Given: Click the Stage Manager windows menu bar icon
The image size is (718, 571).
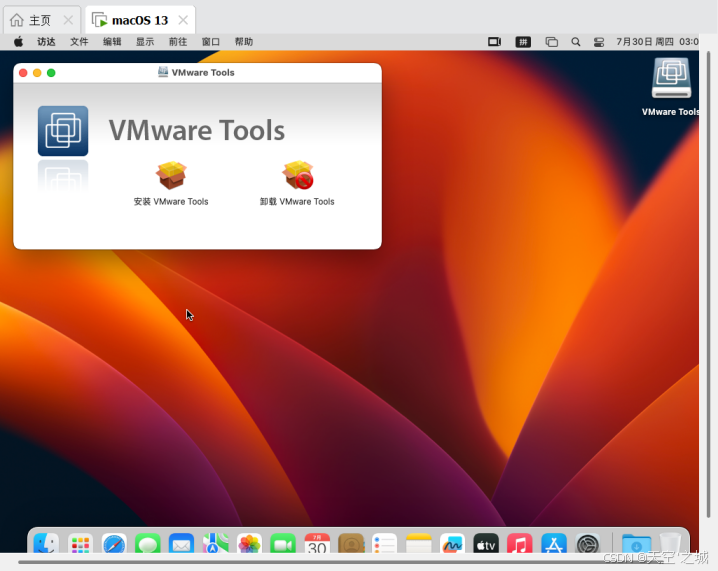Looking at the screenshot, I should click(x=551, y=42).
